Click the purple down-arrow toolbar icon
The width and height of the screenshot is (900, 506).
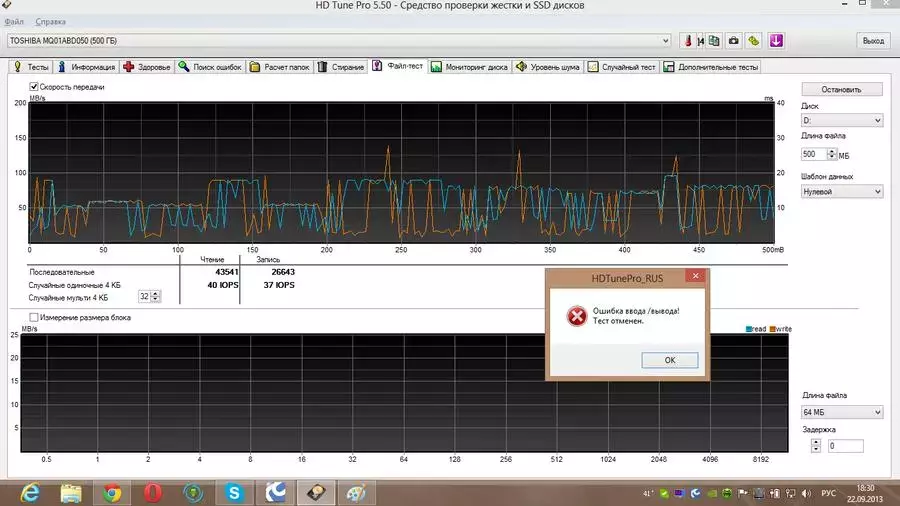[x=776, y=41]
